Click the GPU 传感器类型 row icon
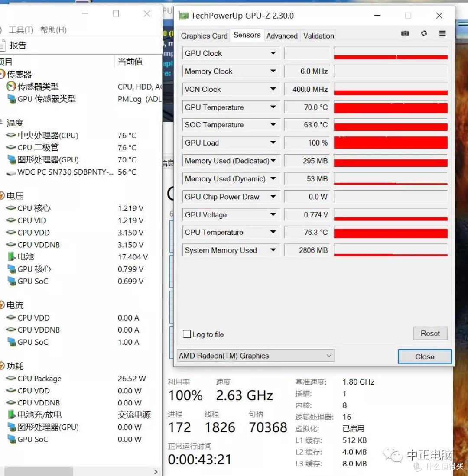The width and height of the screenshot is (468, 476). [12, 99]
